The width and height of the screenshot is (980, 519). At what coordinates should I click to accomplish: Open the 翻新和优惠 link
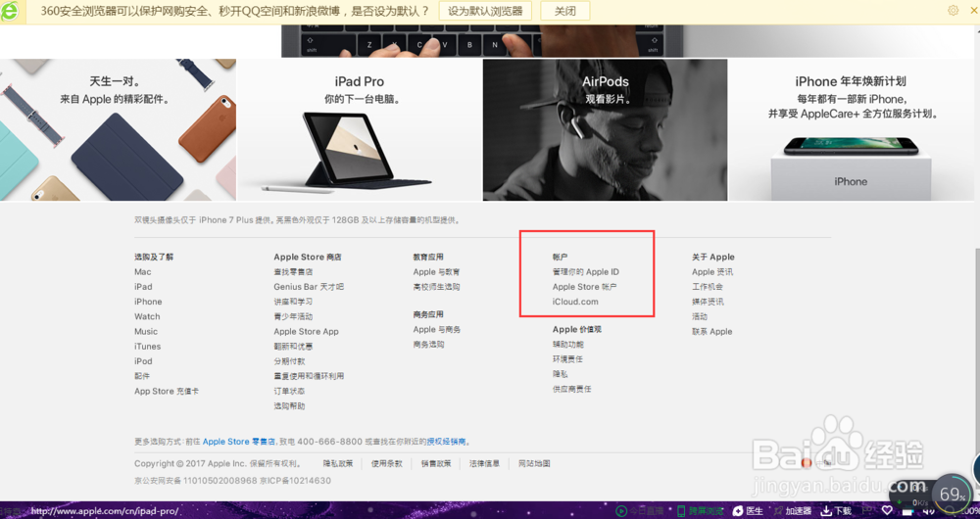293,347
